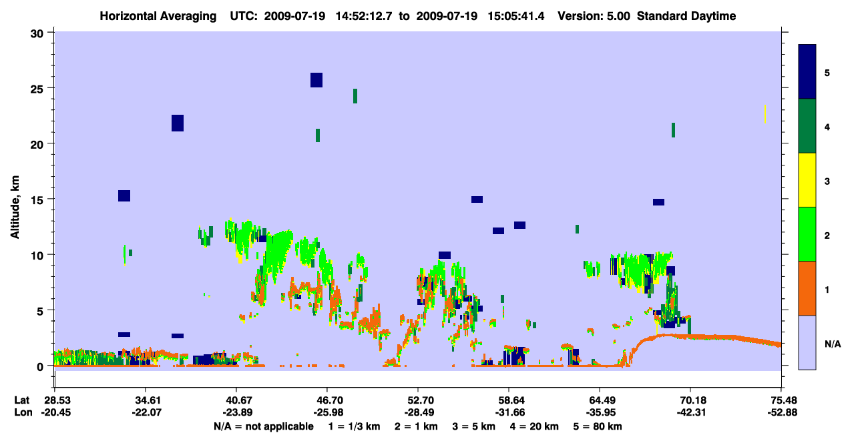Click the y-axis tick label 0
Viewport: 868px width, 445px height.
41,366
